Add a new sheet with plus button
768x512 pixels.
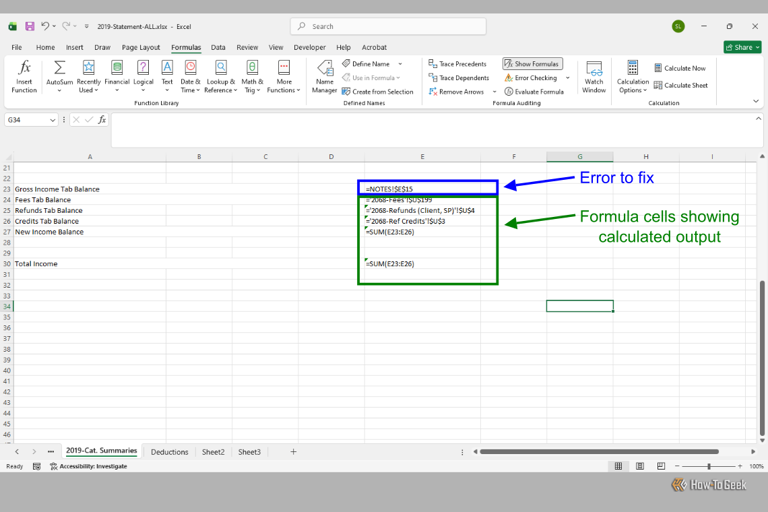tap(293, 452)
